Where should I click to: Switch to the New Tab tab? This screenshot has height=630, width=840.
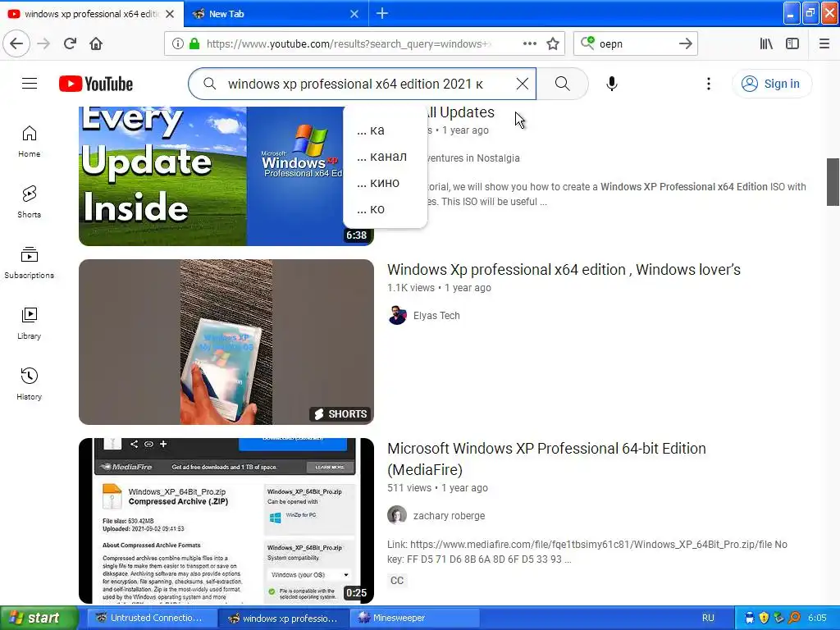(276, 14)
